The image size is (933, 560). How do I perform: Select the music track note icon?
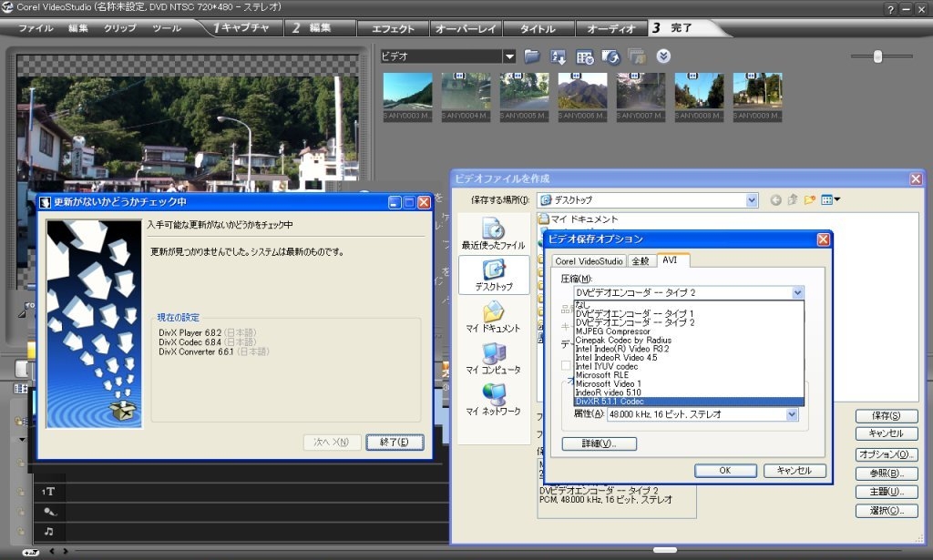[x=48, y=531]
